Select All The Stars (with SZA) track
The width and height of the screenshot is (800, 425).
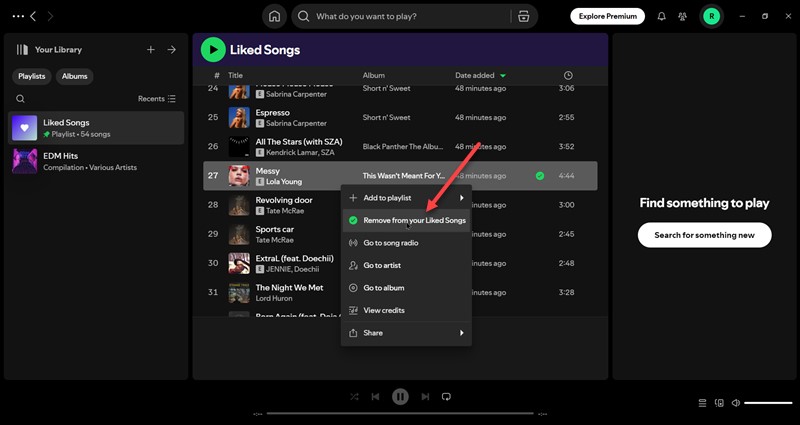(x=299, y=142)
